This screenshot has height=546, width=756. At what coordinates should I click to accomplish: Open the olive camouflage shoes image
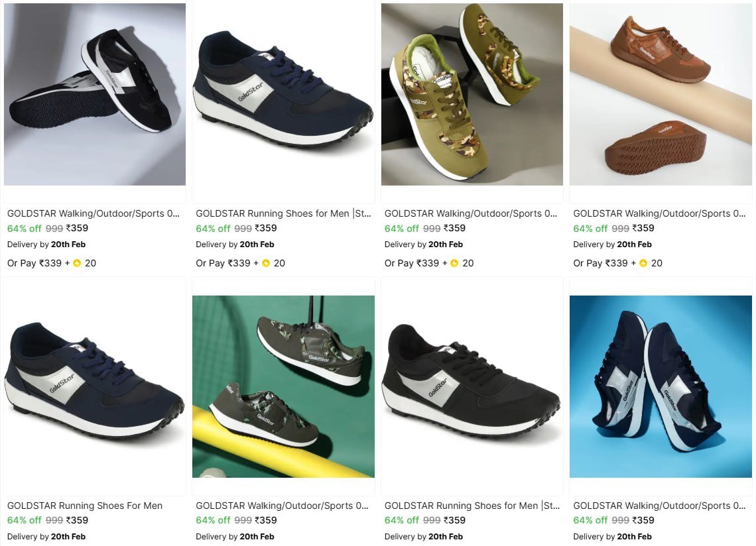(472, 95)
